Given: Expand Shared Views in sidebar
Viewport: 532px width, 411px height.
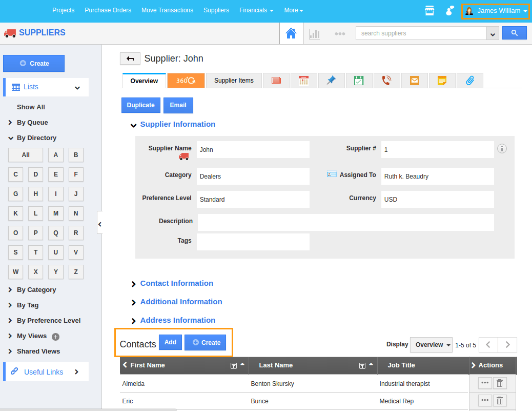Looking at the screenshot, I should 10,351.
